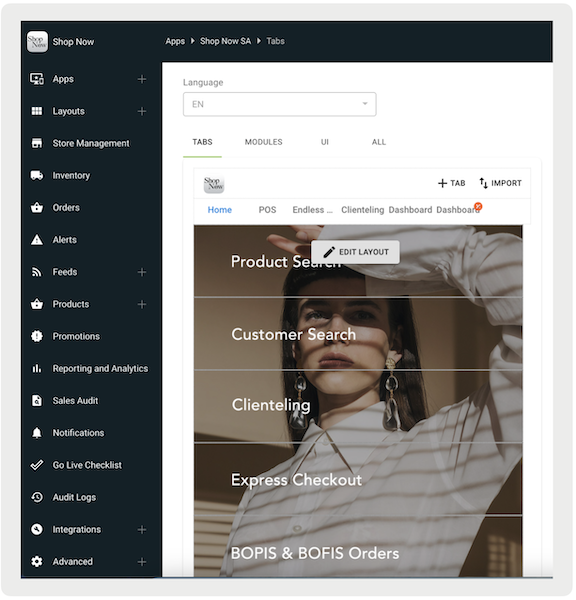Click the Clienteling tile in the preview

pos(358,406)
